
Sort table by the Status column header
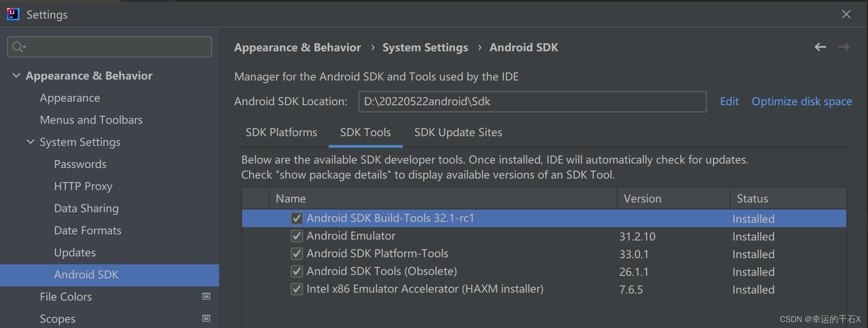coord(788,198)
